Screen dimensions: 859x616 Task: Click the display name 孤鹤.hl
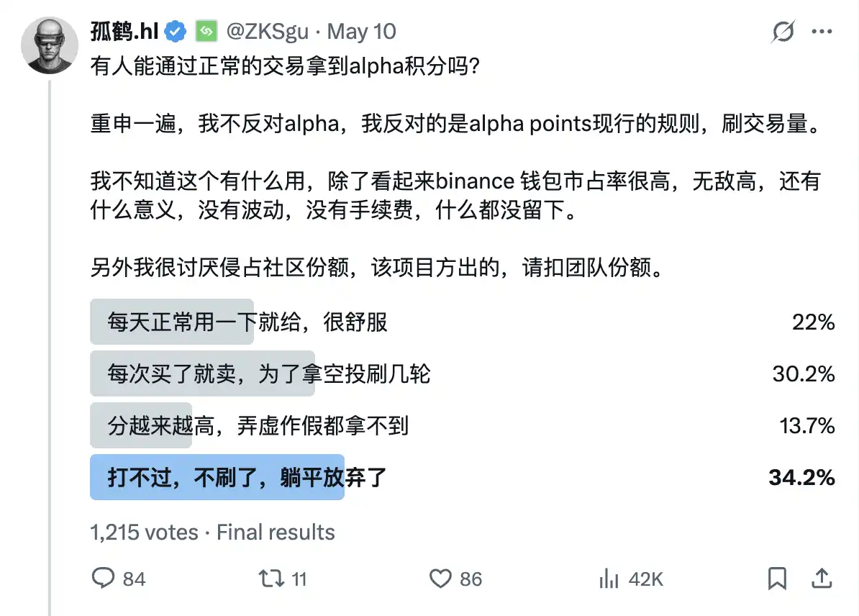click(125, 30)
